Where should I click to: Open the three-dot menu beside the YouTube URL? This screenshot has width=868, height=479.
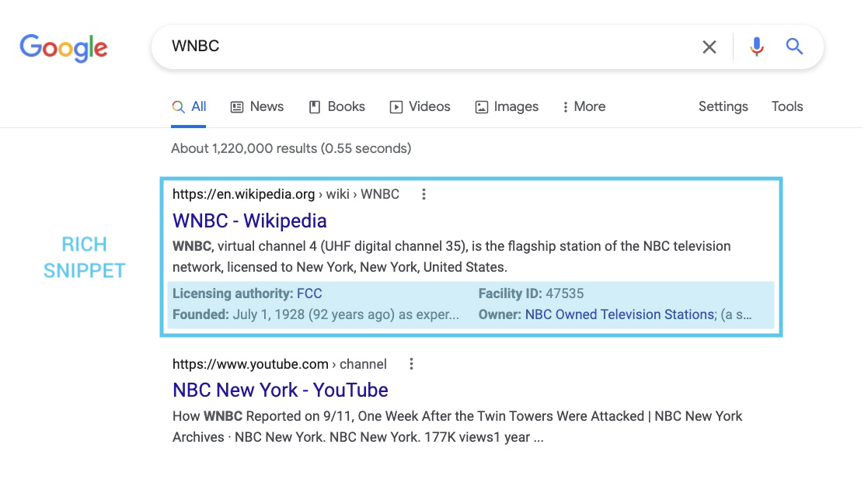coord(411,364)
